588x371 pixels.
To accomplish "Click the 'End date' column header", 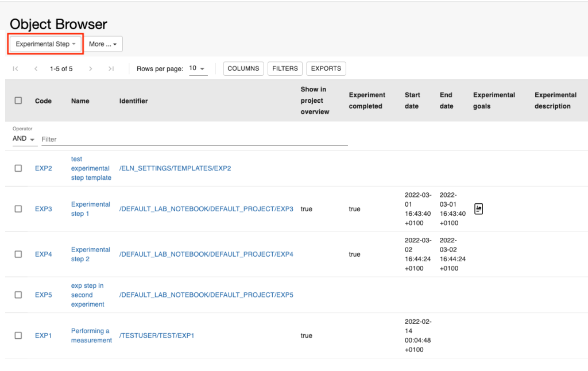I will [446, 101].
